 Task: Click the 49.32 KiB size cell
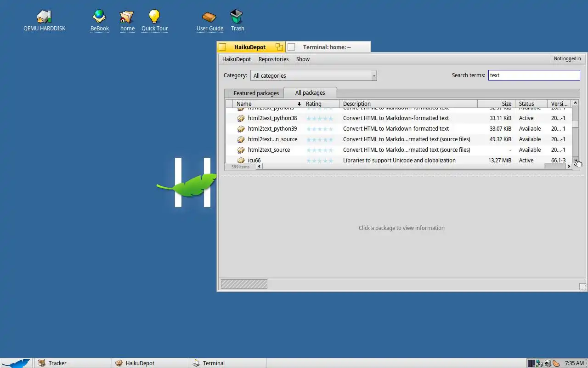(500, 139)
